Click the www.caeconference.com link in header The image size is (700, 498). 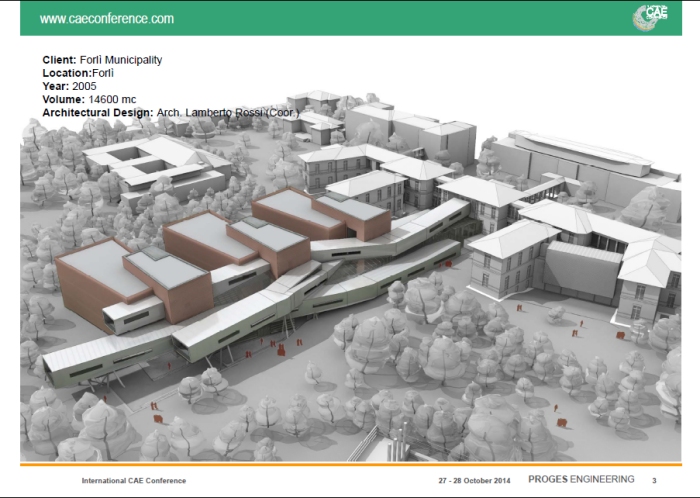[x=106, y=19]
